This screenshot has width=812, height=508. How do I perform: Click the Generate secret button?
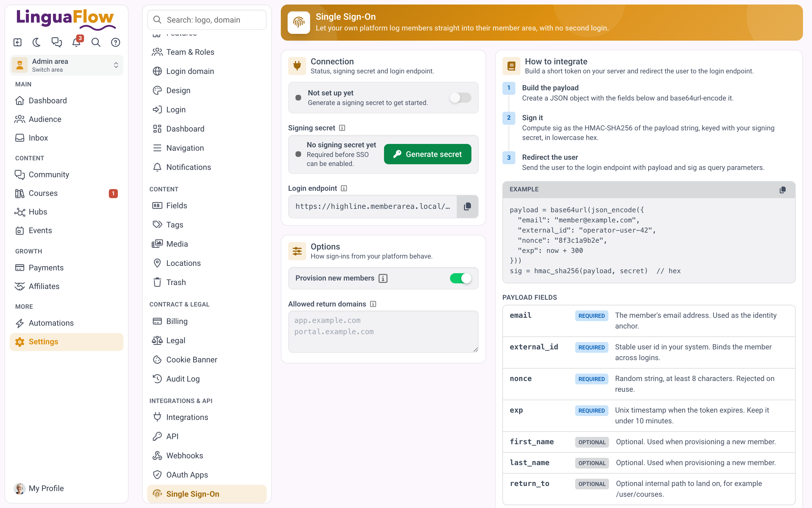pyautogui.click(x=427, y=154)
